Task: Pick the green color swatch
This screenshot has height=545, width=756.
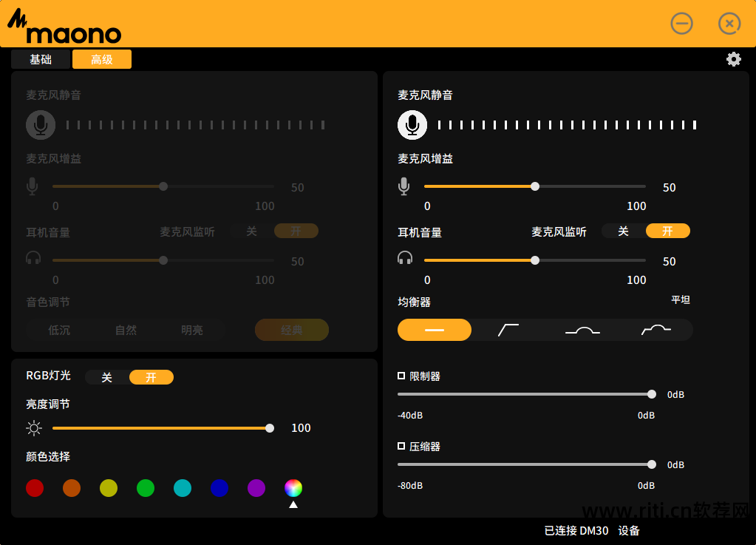Action: 146,488
